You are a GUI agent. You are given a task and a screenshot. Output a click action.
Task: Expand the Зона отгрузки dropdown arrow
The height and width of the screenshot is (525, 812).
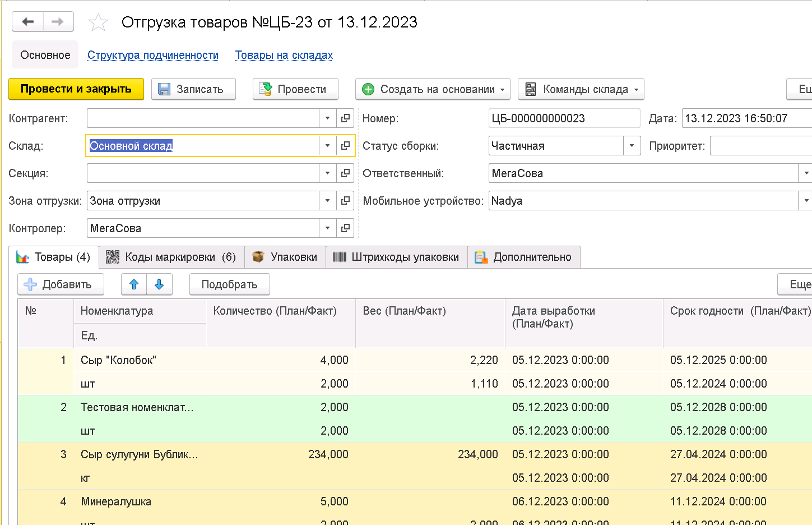tap(328, 201)
